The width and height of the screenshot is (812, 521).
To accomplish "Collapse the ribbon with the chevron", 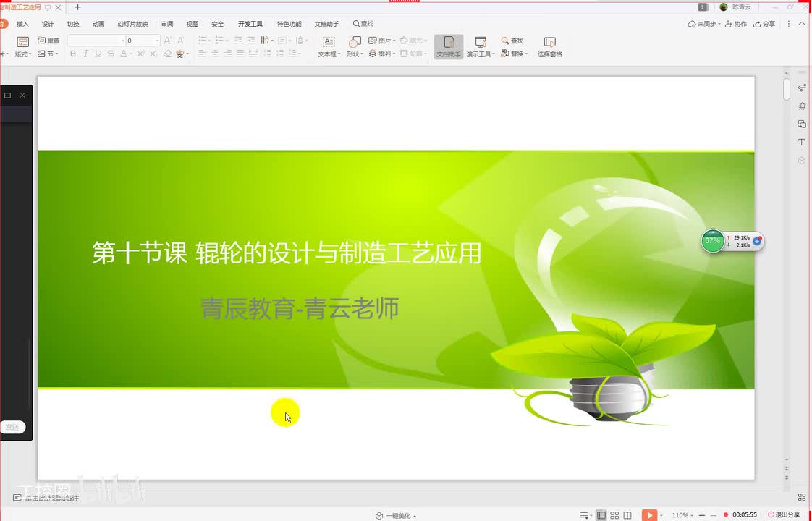I will coord(802,24).
